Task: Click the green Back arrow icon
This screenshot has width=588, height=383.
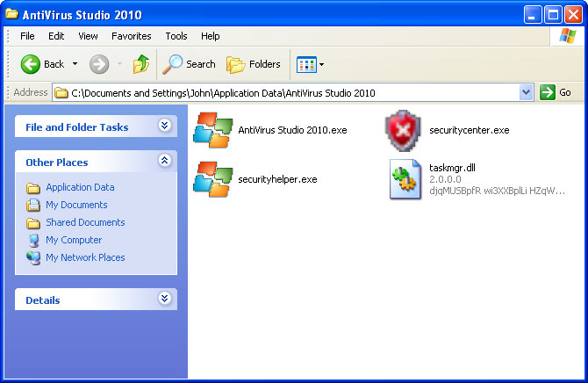Action: [30, 64]
